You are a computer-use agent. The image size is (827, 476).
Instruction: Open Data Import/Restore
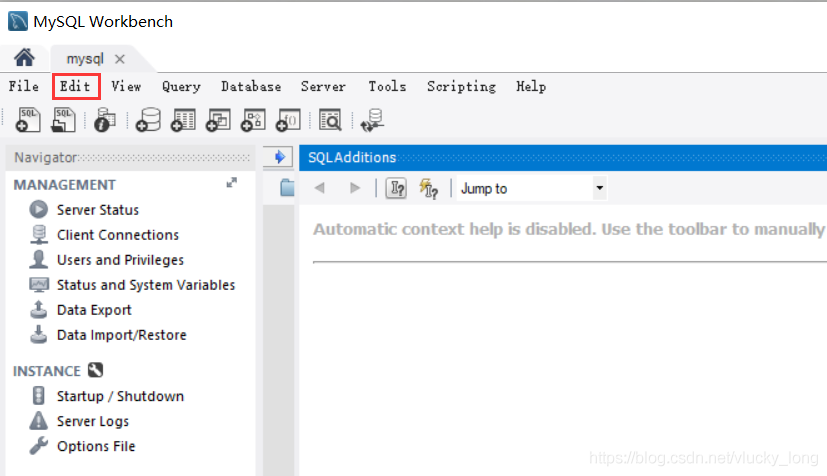tap(121, 335)
